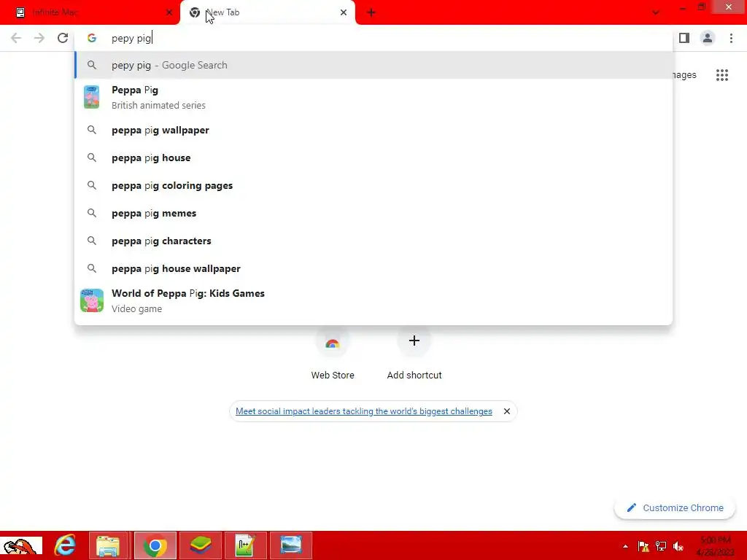Click the Google G icon in address bar
This screenshot has width=747, height=560.
click(92, 38)
